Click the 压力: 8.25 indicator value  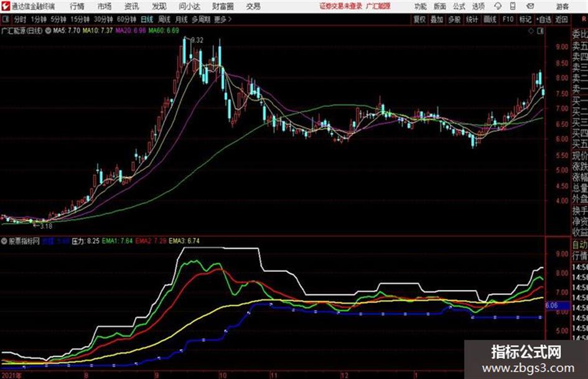[x=85, y=241]
